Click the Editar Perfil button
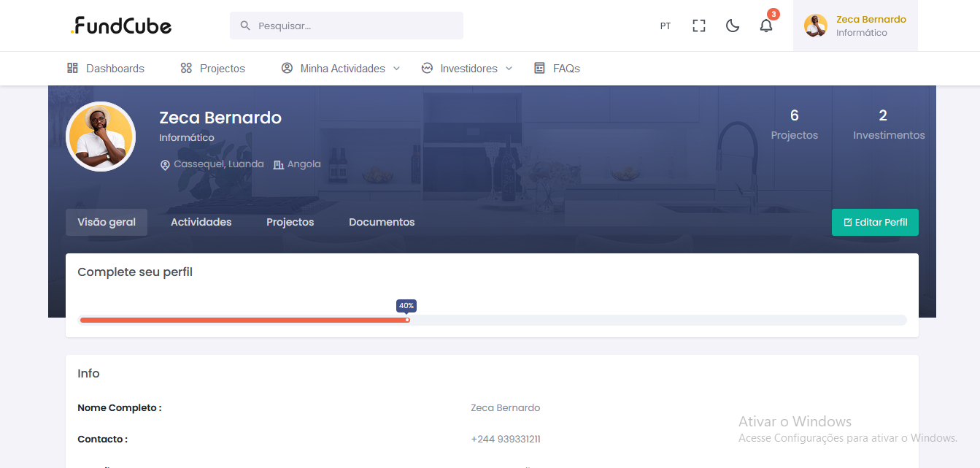Viewport: 980px width, 468px height. (875, 222)
